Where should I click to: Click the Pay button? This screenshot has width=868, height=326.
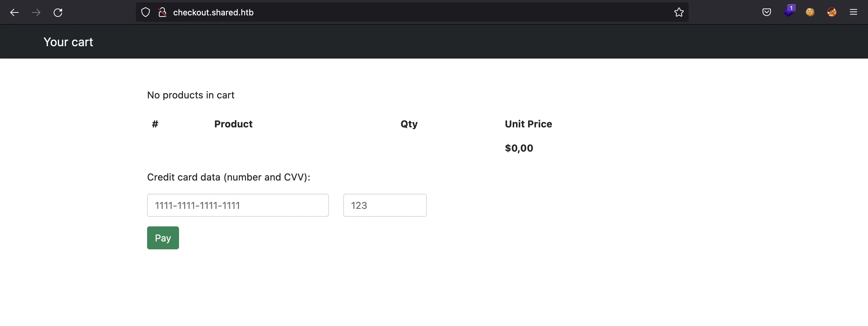(163, 238)
